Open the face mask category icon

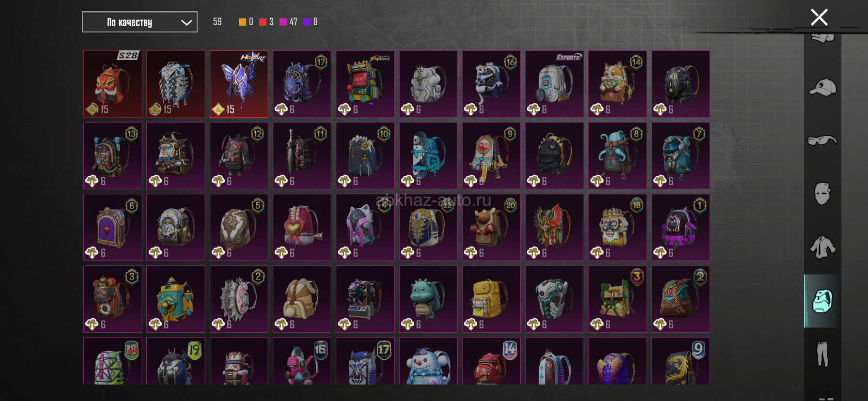(822, 194)
